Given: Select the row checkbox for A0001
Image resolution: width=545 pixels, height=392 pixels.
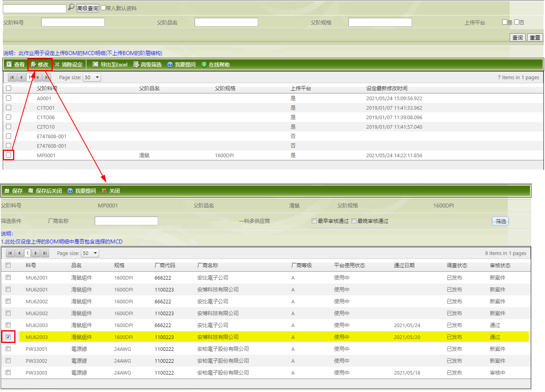Looking at the screenshot, I should pyautogui.click(x=8, y=98).
